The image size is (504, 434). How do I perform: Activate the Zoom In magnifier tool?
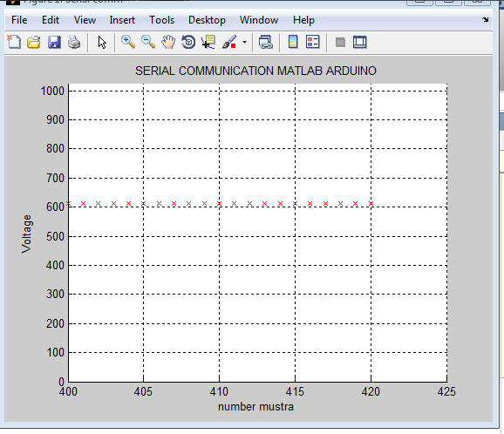pos(128,42)
